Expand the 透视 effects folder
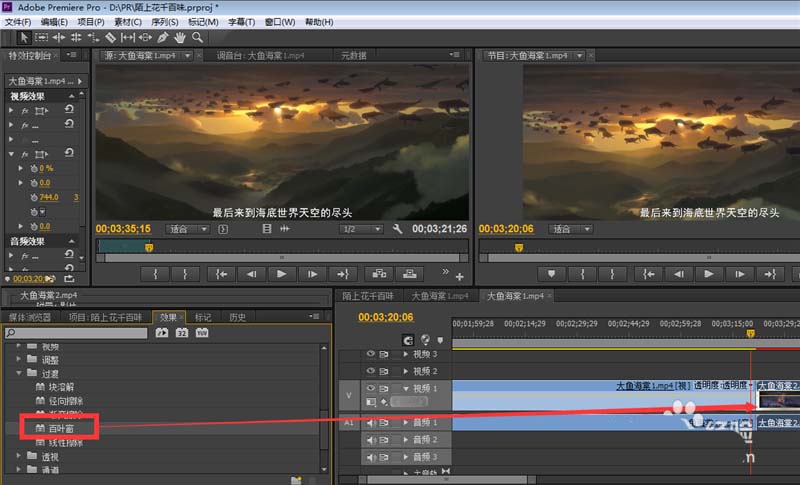800x485 pixels. tap(19, 456)
